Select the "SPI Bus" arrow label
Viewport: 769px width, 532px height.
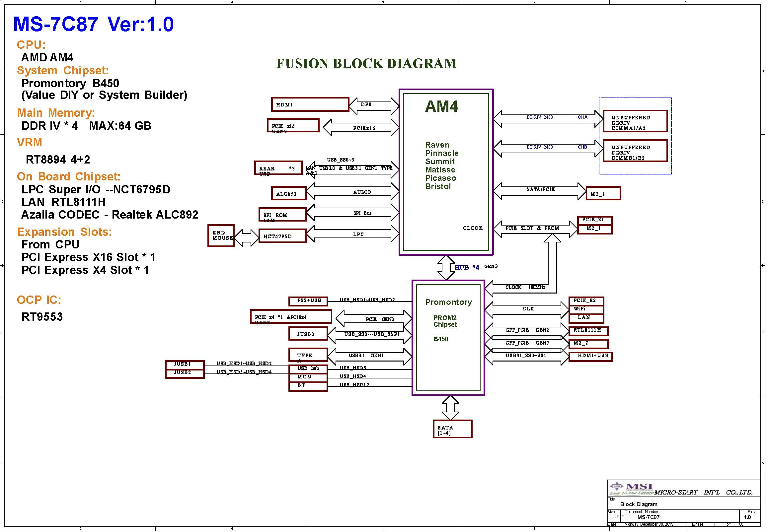362,213
